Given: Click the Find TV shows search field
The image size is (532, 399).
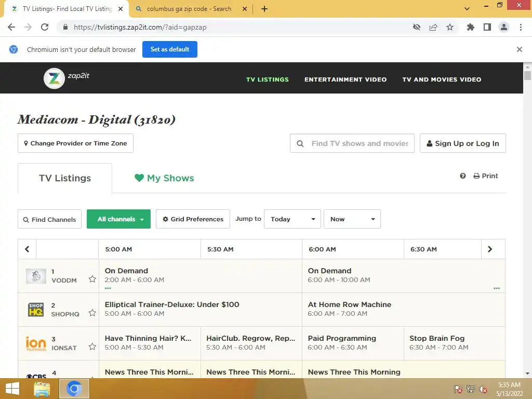Looking at the screenshot, I should click(x=352, y=143).
